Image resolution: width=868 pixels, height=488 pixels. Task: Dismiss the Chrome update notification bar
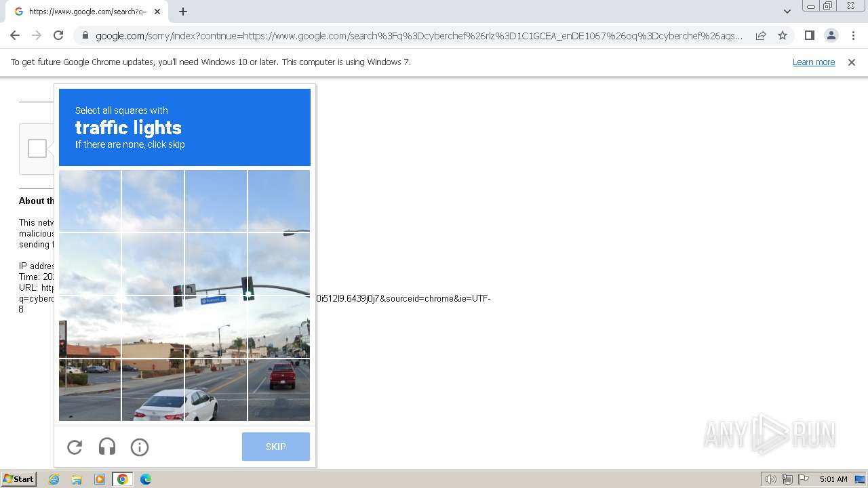point(852,62)
